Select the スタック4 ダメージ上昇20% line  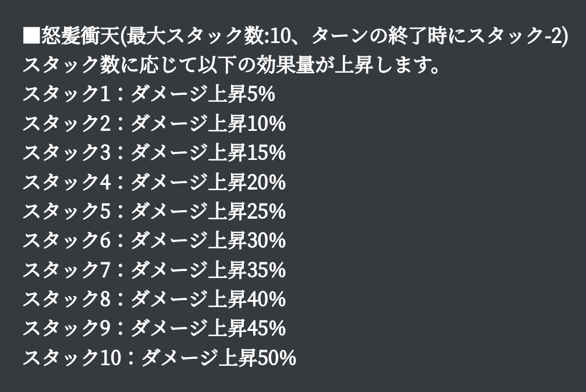(x=154, y=183)
